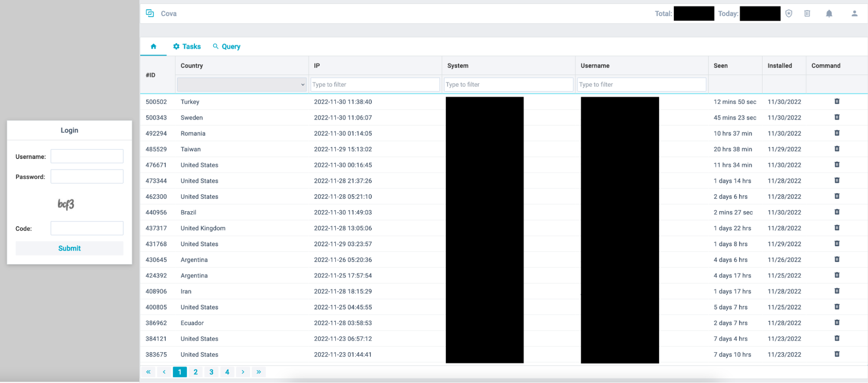868x383 pixels.
Task: Open the Query tab
Action: (x=226, y=46)
